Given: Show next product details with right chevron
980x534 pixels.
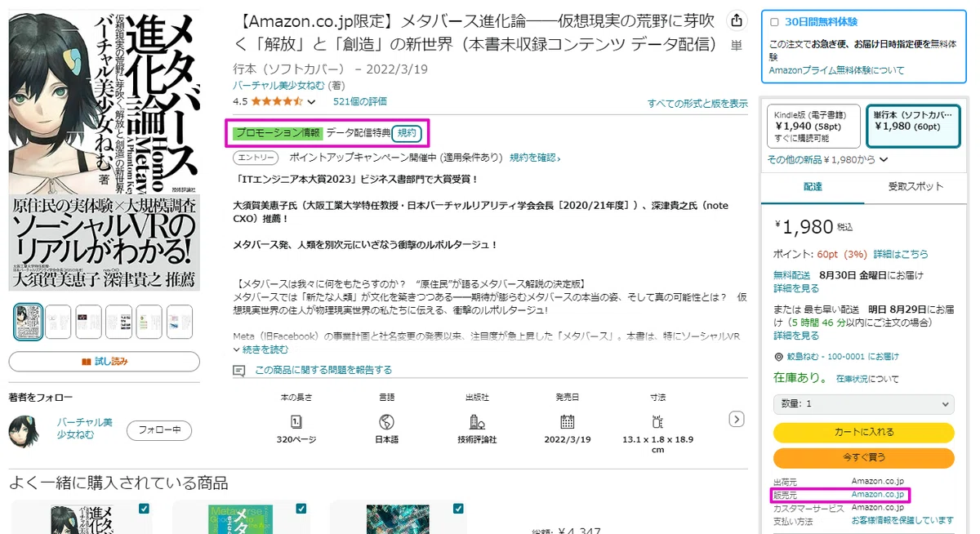Looking at the screenshot, I should (x=736, y=419).
